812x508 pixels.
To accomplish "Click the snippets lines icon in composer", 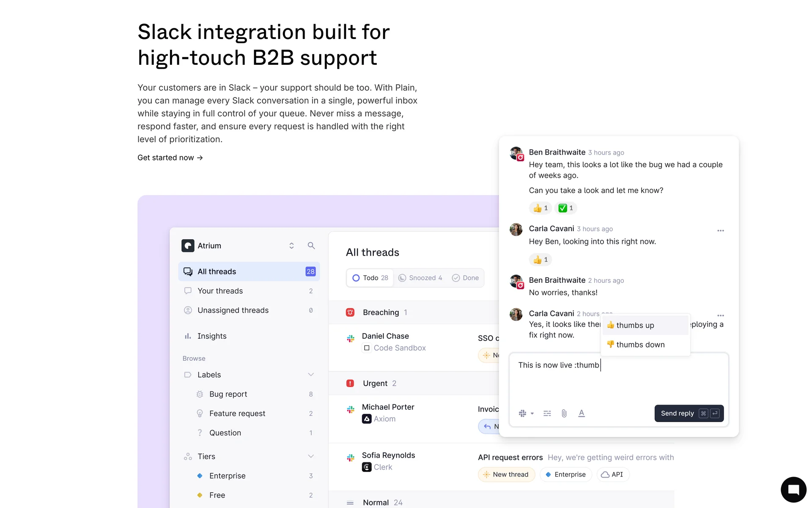I will [547, 413].
